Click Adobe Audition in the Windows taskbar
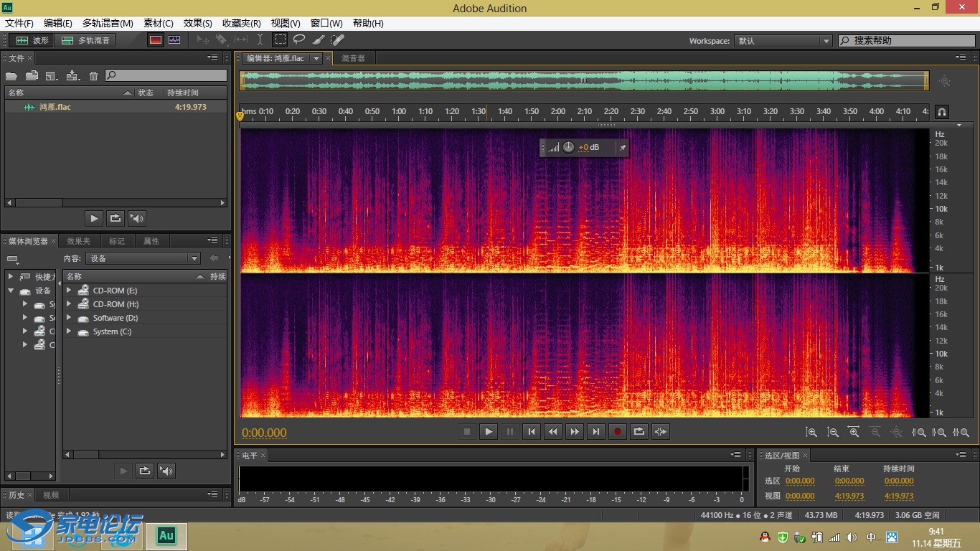Screen dimensions: 980x551 166,536
